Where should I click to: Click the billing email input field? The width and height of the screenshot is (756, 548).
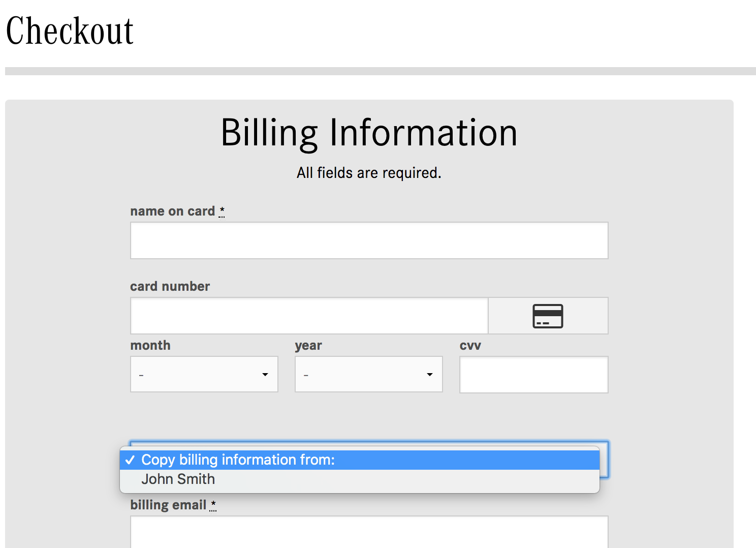click(x=369, y=532)
